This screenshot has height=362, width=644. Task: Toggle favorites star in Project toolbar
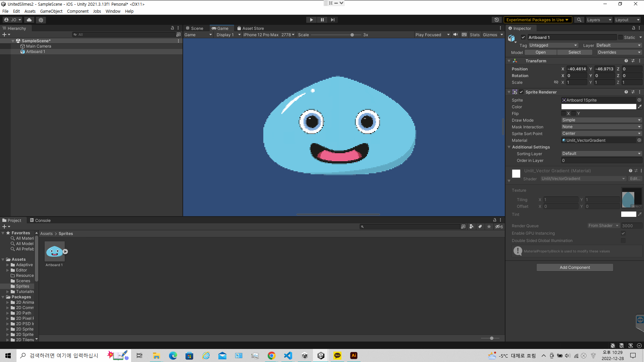click(x=489, y=227)
